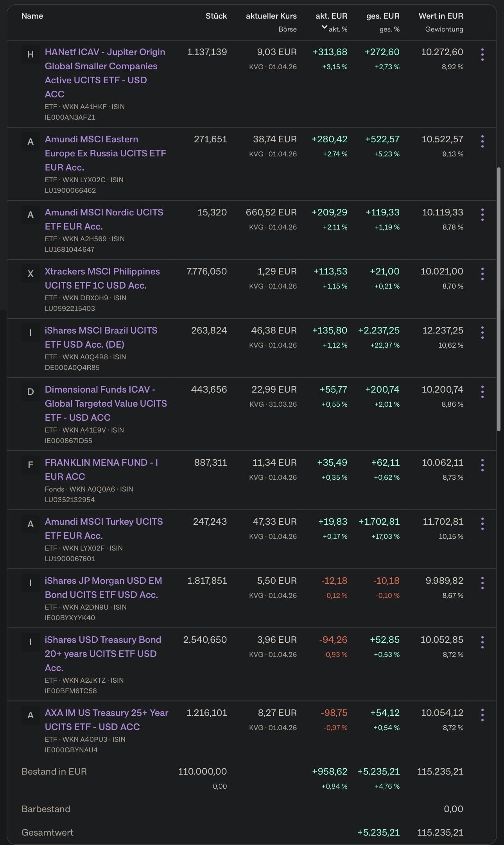
Task: Click the X avatar badge for Xtrackers
Action: (x=30, y=274)
